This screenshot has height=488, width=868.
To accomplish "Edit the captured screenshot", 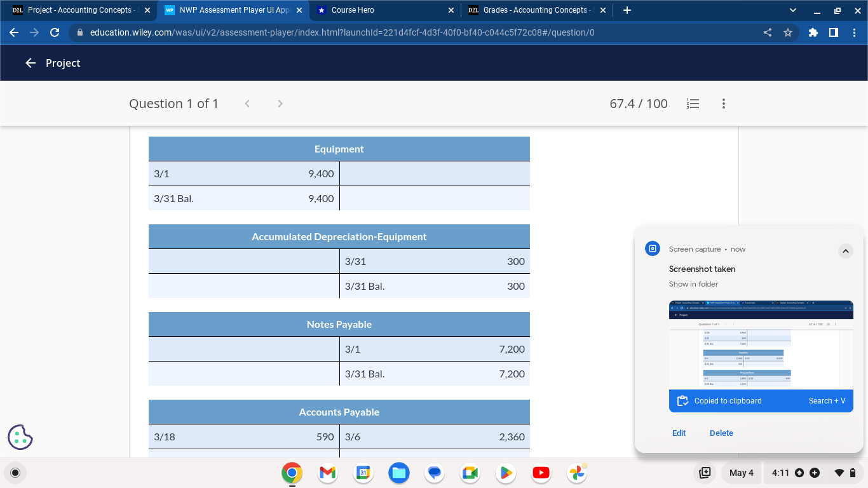I will (x=679, y=433).
